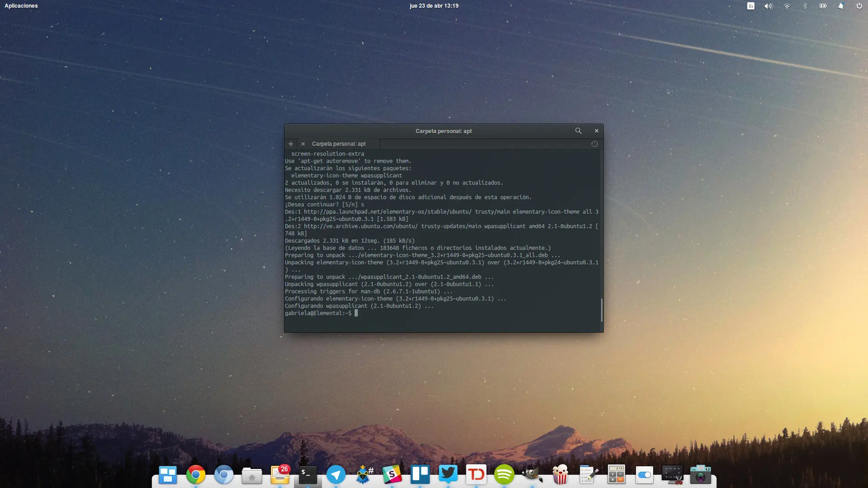This screenshot has height=488, width=868.
Task: Click 'screen-resolution-extra' text in terminal
Action: pos(327,154)
